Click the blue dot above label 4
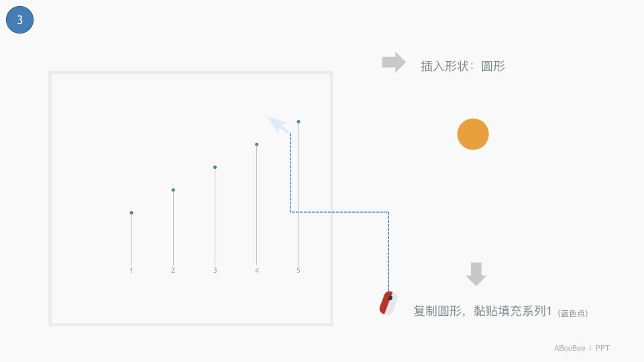 257,145
